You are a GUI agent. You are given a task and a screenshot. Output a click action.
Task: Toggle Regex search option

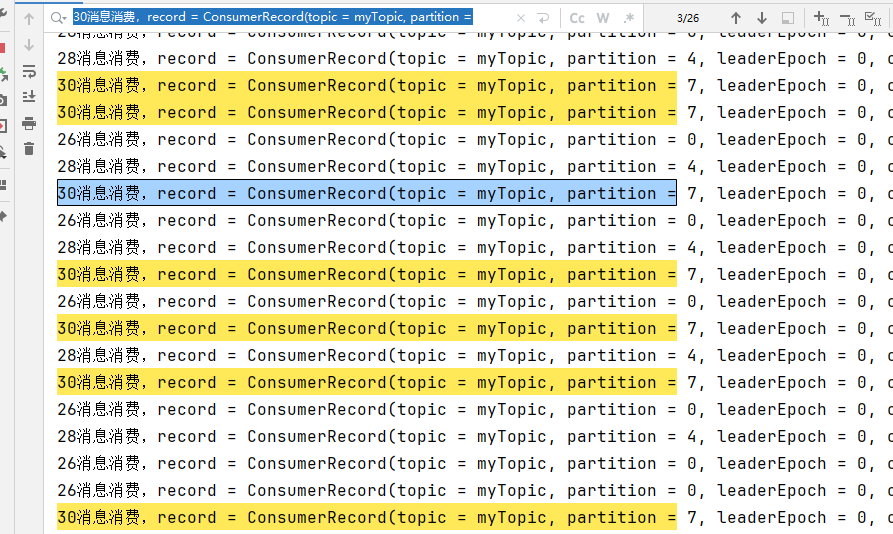(x=629, y=18)
